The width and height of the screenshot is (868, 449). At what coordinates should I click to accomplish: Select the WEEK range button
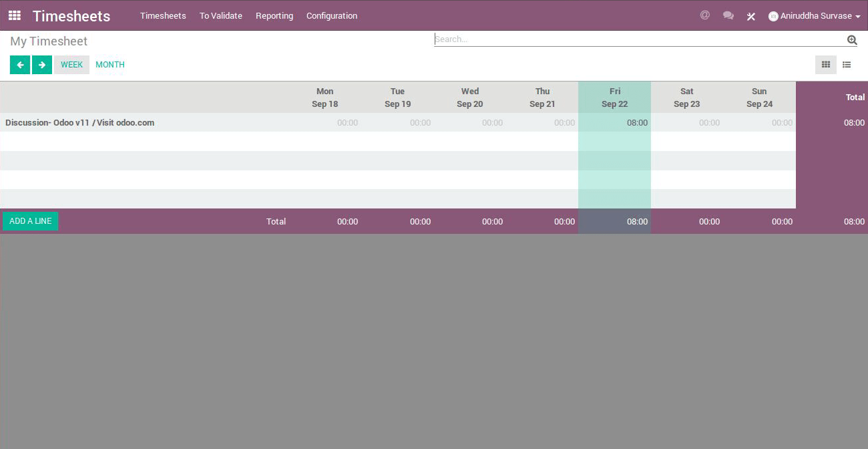(71, 65)
